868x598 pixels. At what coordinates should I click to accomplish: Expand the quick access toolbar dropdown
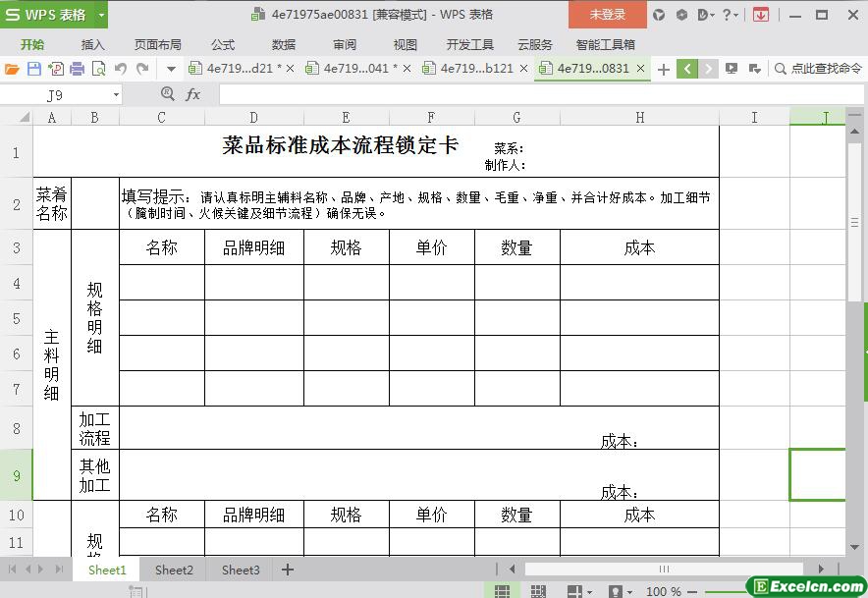pyautogui.click(x=171, y=69)
